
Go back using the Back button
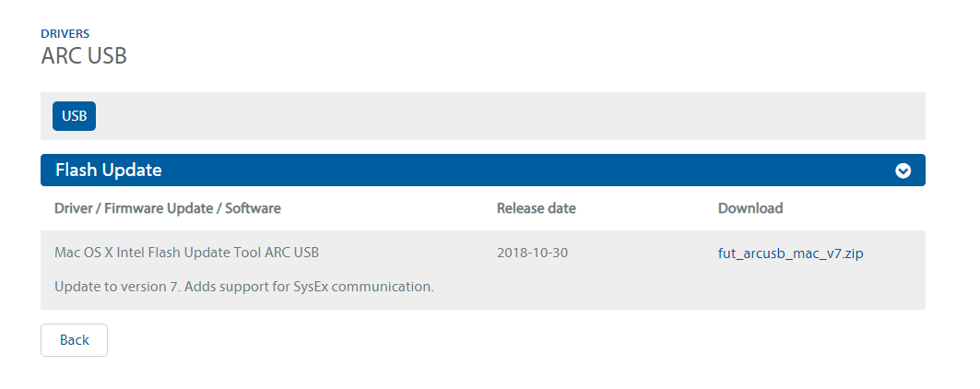(x=74, y=340)
